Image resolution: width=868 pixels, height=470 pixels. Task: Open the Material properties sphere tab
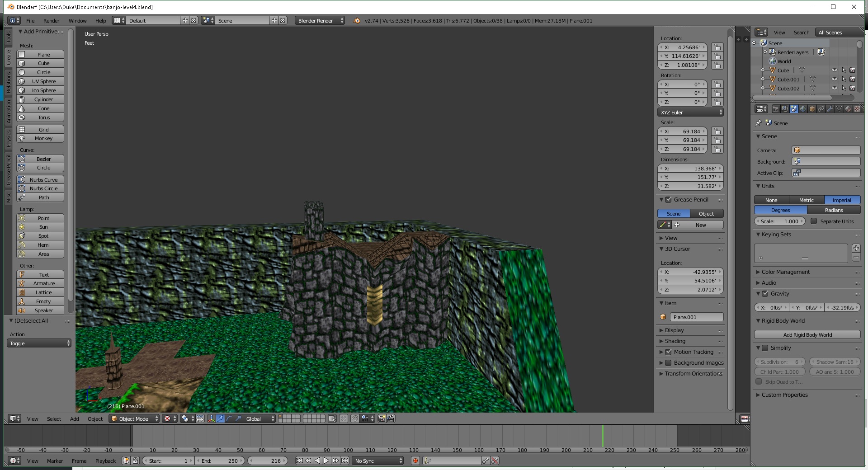coord(848,109)
